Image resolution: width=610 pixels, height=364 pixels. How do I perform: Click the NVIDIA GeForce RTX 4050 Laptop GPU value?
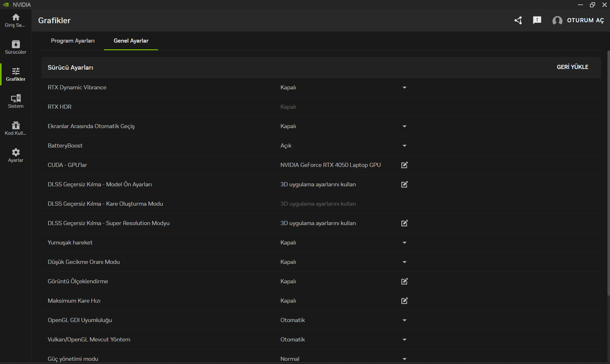click(x=330, y=165)
